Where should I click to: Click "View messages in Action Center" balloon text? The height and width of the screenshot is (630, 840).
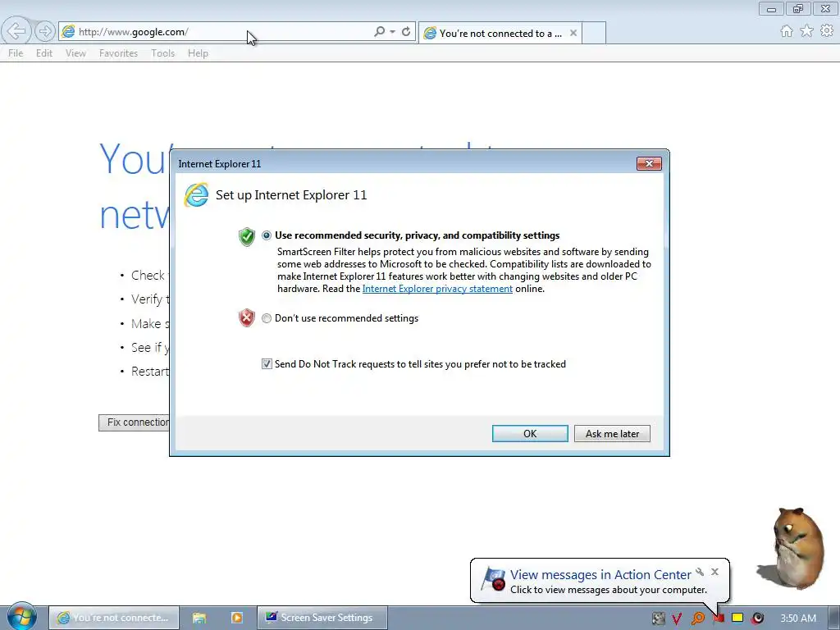tap(600, 575)
